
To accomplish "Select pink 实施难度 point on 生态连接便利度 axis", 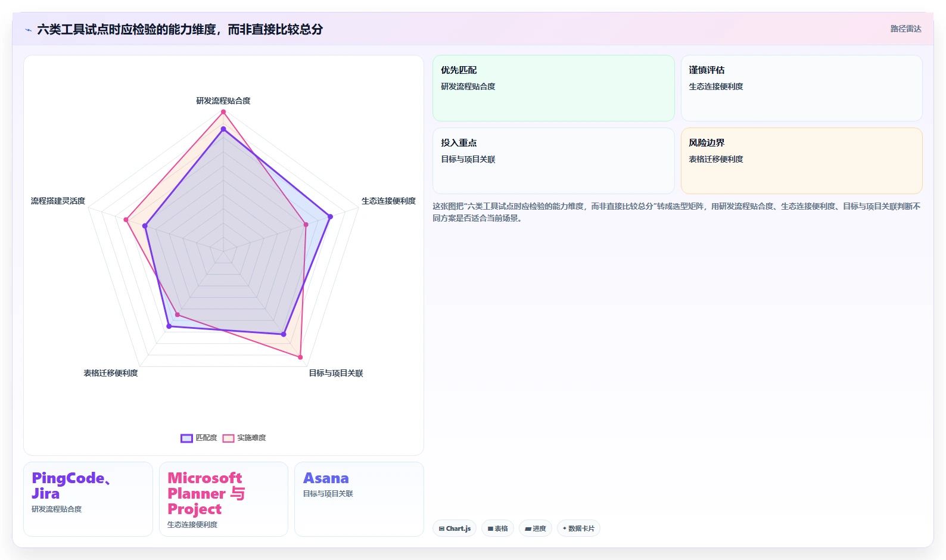I will 306,225.
